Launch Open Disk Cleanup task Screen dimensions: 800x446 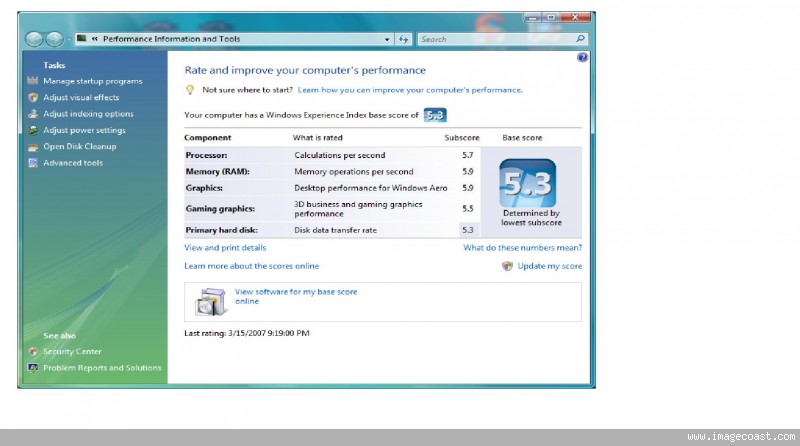click(80, 146)
